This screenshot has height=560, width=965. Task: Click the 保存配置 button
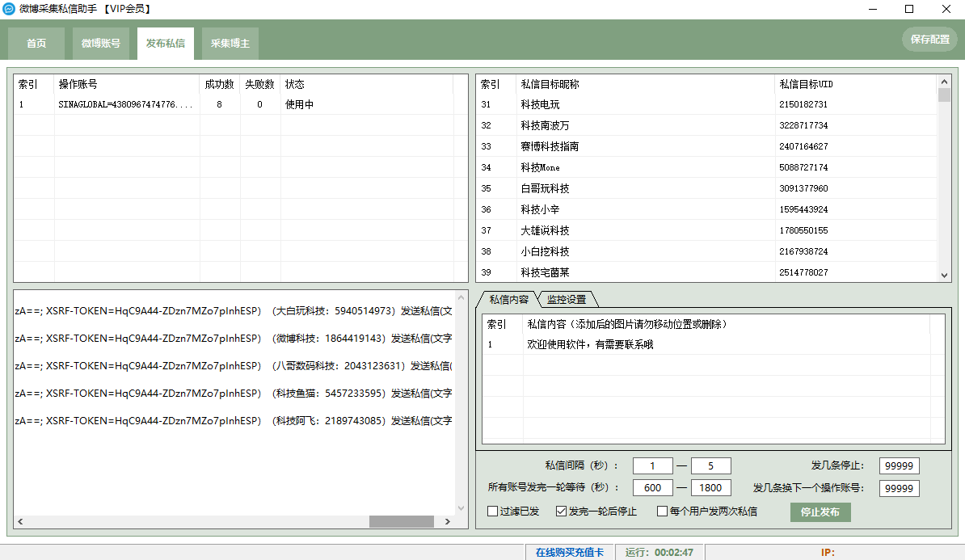pos(929,38)
